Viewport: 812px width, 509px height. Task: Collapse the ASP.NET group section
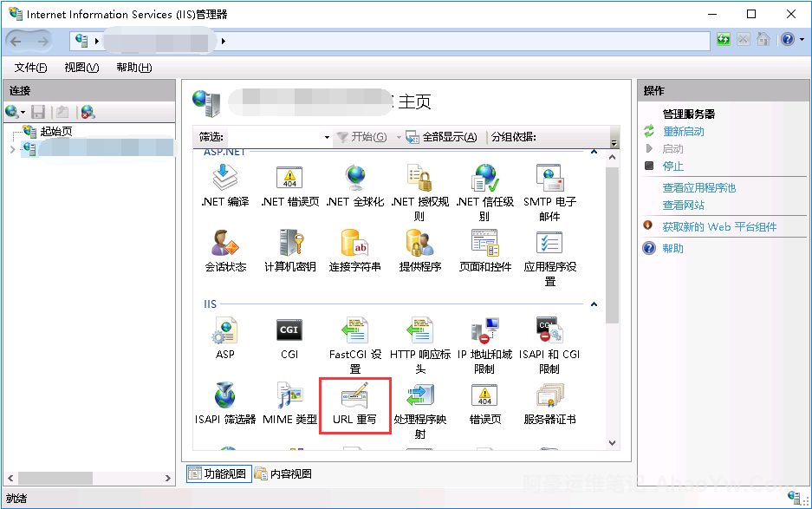594,153
